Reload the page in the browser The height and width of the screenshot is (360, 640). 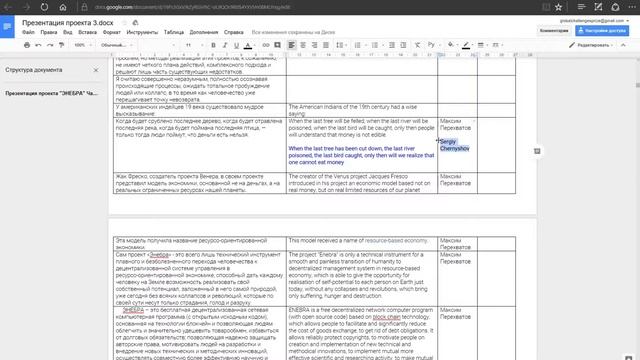[44, 7]
